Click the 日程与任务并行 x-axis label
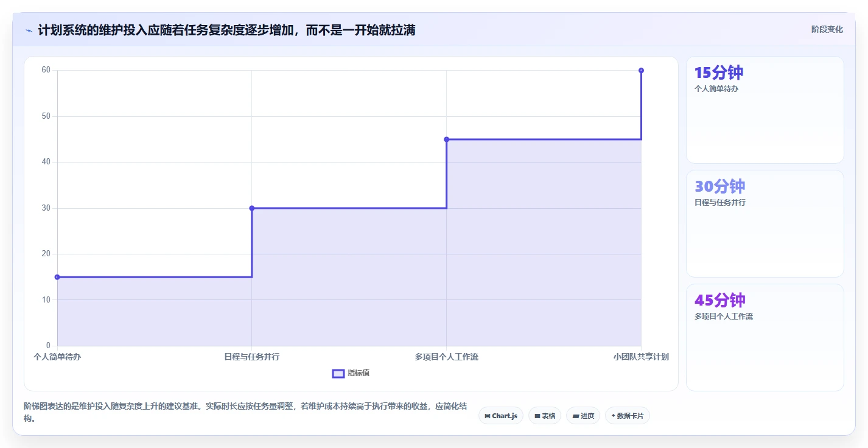Viewport: 868px width, 448px height. pos(252,357)
